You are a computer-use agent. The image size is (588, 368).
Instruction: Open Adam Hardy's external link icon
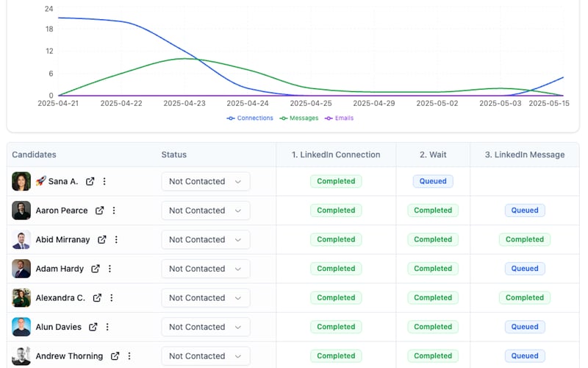[x=96, y=269]
